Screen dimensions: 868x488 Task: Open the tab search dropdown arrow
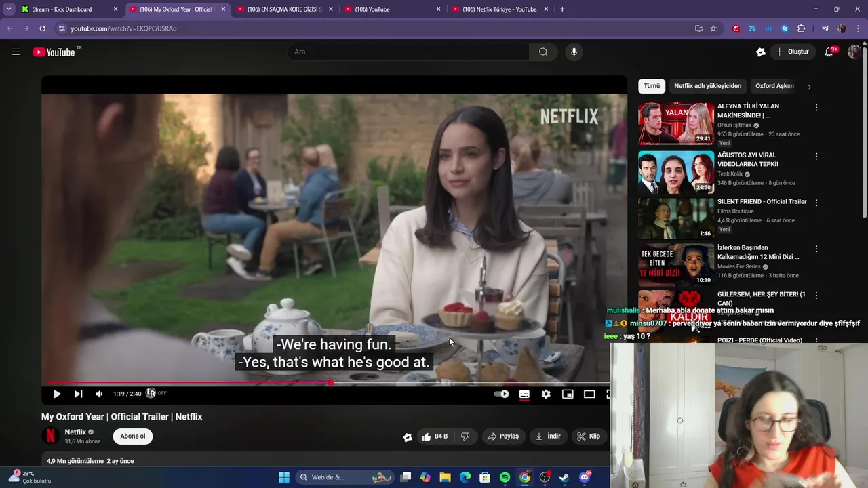click(x=9, y=9)
